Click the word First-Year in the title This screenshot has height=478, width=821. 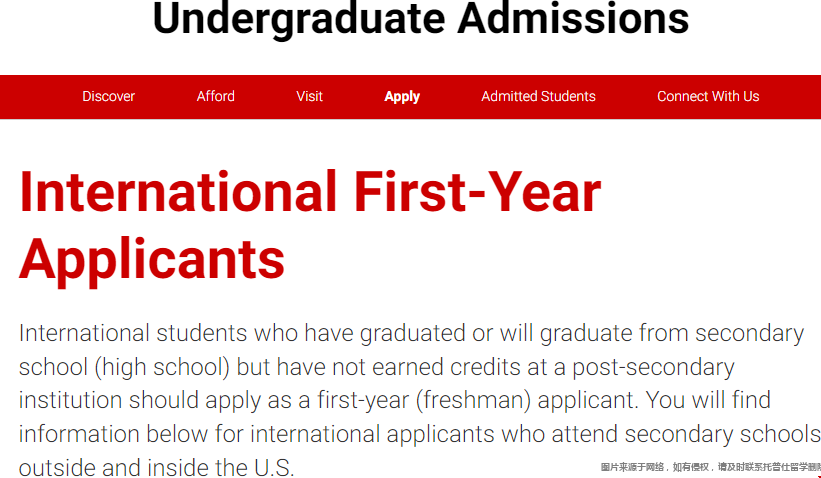pyautogui.click(x=478, y=192)
